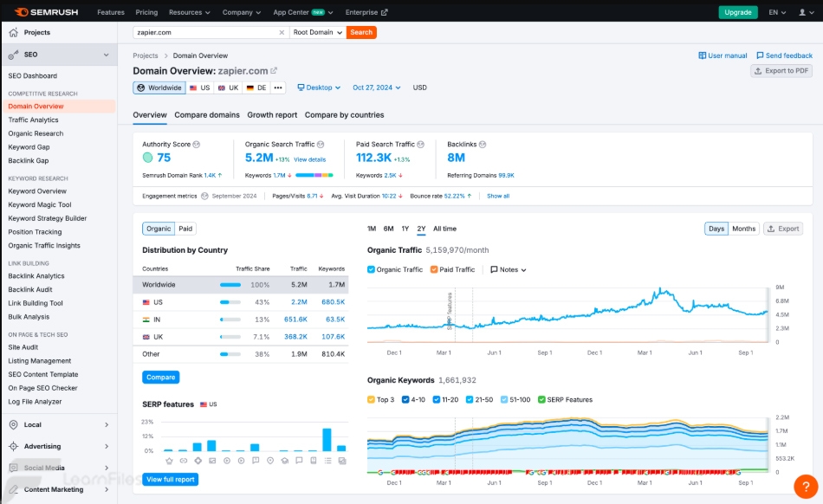Select the All time range
The width and height of the screenshot is (823, 504).
coord(444,229)
